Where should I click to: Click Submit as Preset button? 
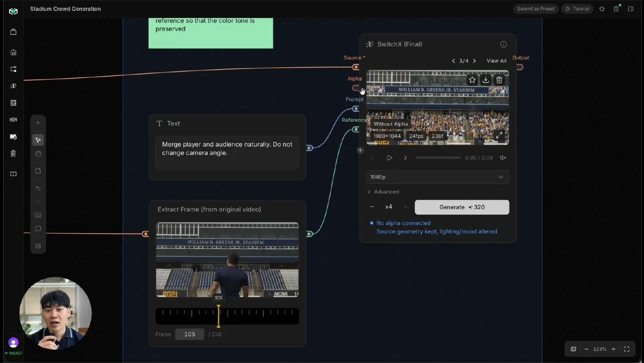pyautogui.click(x=536, y=9)
